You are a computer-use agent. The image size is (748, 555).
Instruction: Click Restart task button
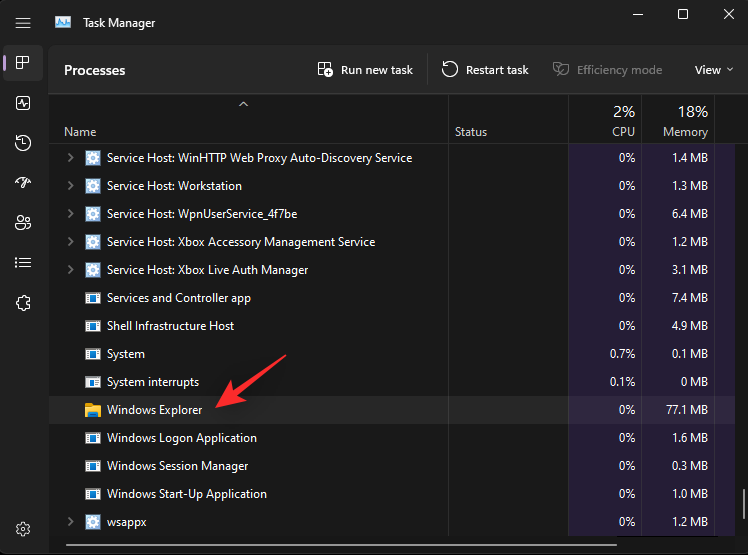(485, 70)
